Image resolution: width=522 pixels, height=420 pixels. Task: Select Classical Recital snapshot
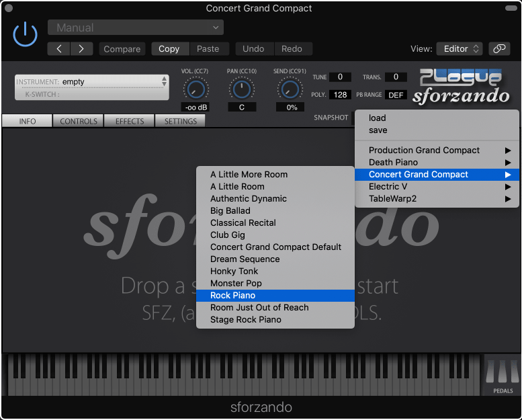point(275,223)
